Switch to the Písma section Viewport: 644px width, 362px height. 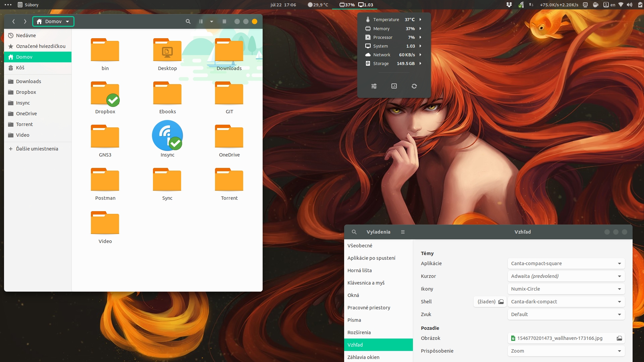point(378,320)
